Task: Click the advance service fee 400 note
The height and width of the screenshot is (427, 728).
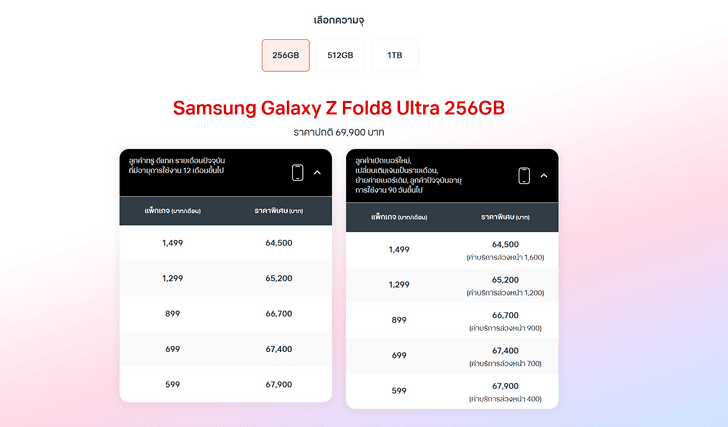Action: coord(506,399)
